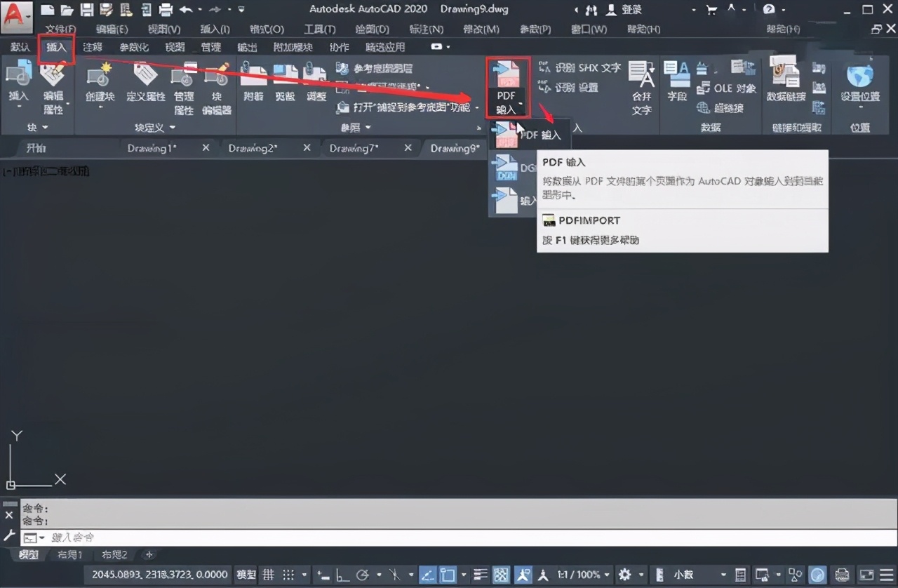Expand the 块 panel dropdown
This screenshot has width=898, height=588.
[37, 128]
